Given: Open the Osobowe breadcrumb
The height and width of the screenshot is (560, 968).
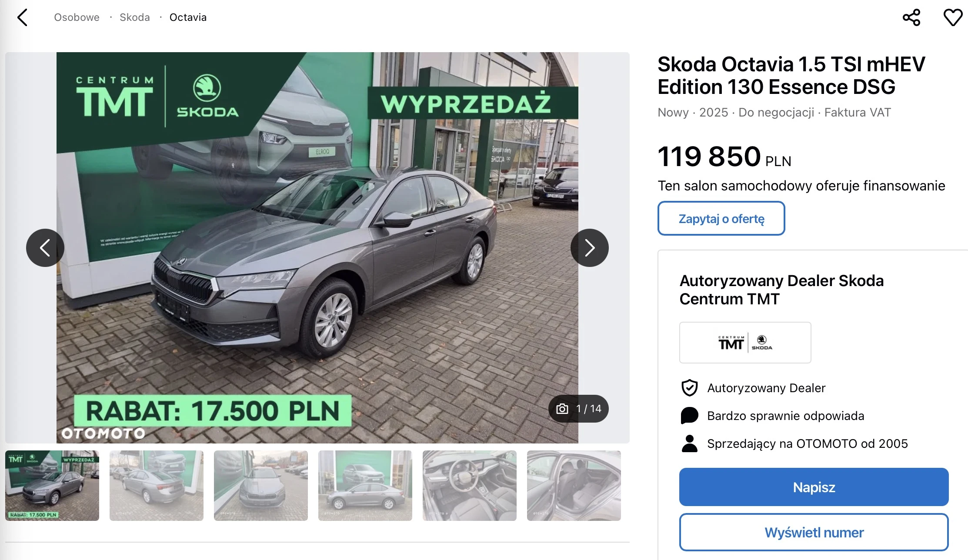Looking at the screenshot, I should tap(77, 17).
